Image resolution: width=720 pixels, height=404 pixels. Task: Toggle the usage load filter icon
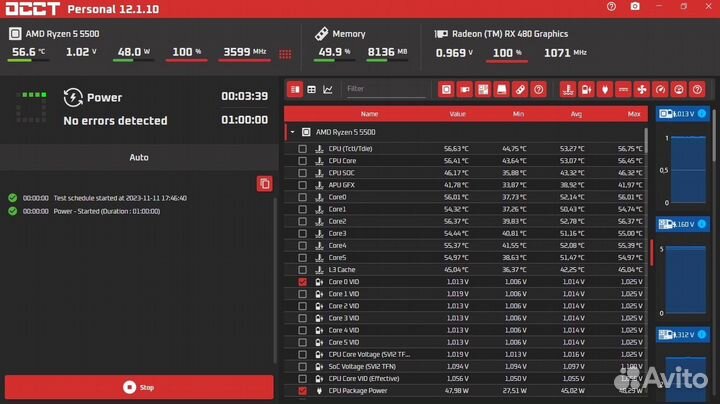[679, 90]
